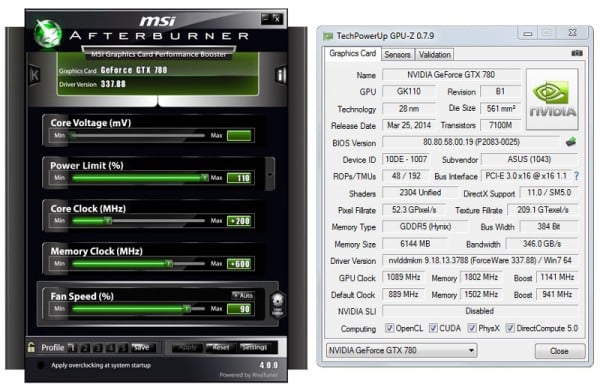Select Afterburner profile slot 4

(x=110, y=348)
